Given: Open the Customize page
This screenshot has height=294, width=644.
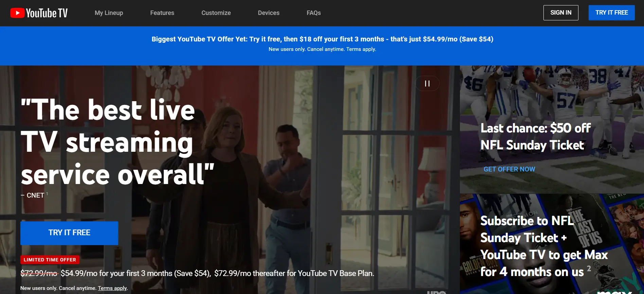Looking at the screenshot, I should click(216, 13).
